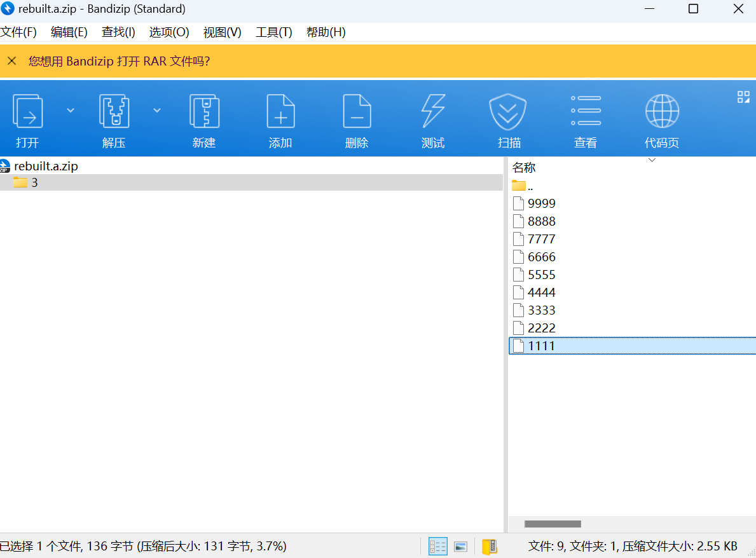Open the 编辑(E) menu
This screenshot has height=558, width=756.
[69, 32]
